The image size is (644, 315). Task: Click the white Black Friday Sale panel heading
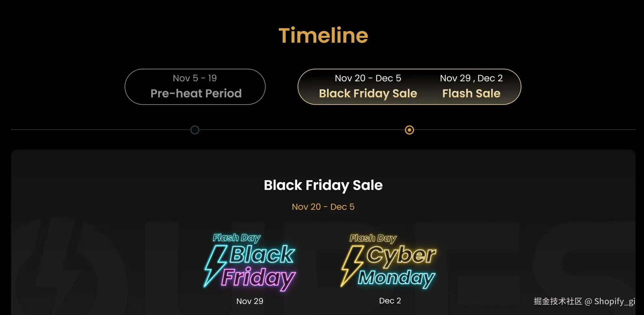point(323,185)
